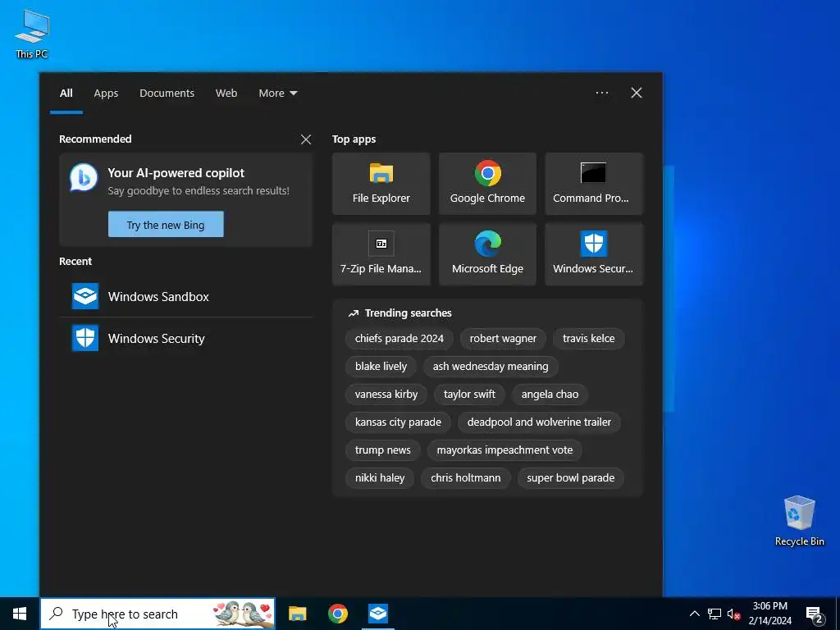The width and height of the screenshot is (840, 630).
Task: Search trending 'super bowl parade'
Action: 571,478
